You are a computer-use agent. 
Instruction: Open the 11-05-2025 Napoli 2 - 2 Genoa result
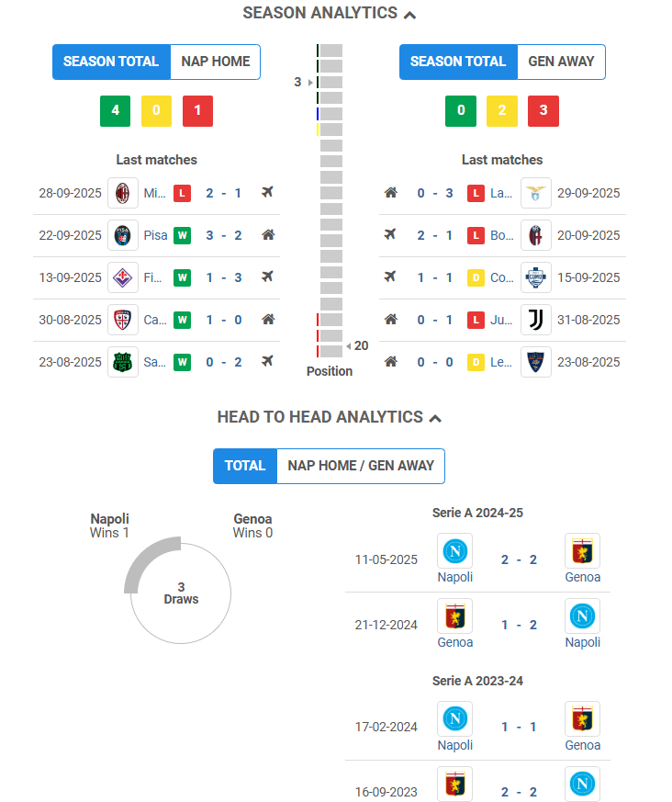(x=519, y=559)
